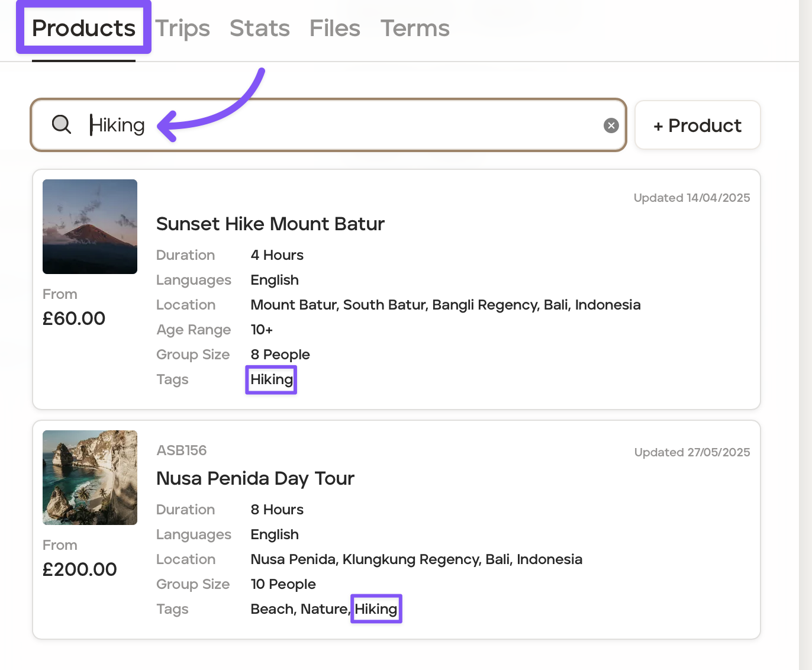Clear the Hiking search text
812x670 pixels.
pos(611,125)
